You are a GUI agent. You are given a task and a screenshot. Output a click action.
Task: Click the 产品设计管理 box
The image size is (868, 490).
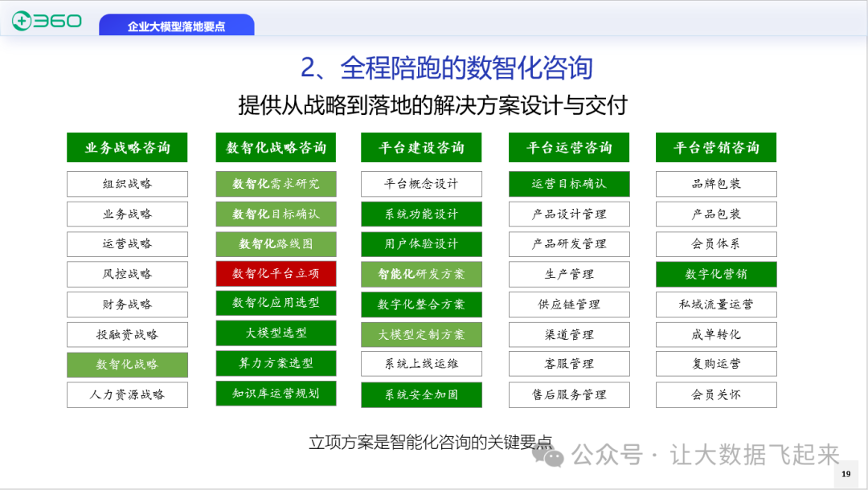(569, 214)
